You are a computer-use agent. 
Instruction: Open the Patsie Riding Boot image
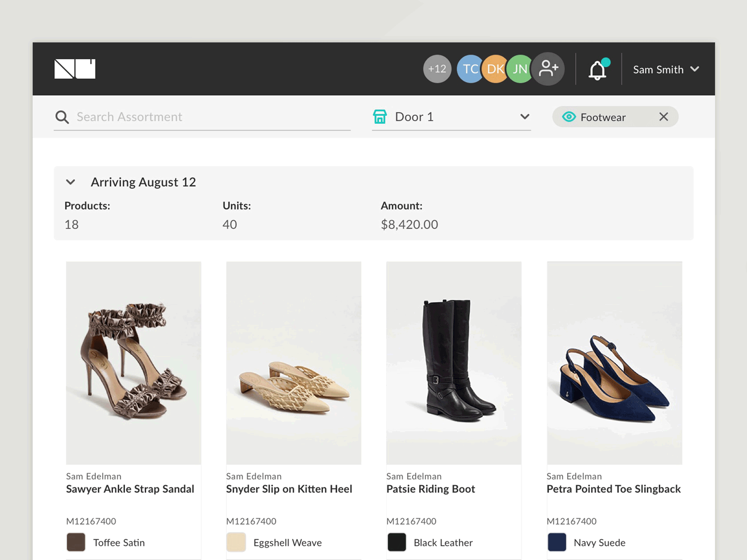pyautogui.click(x=454, y=363)
